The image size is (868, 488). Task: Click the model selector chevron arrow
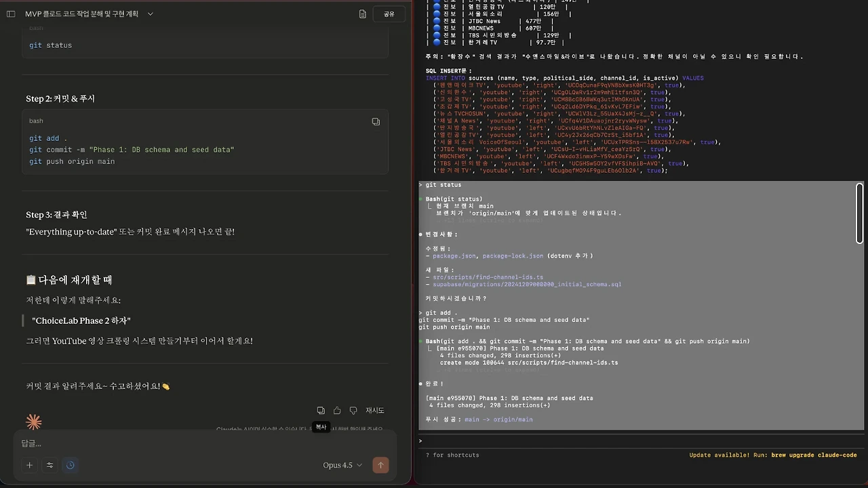[x=359, y=465]
